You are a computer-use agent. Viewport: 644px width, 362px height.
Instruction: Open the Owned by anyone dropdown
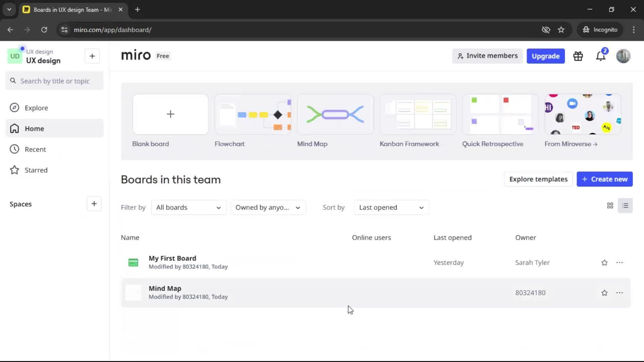(x=268, y=207)
